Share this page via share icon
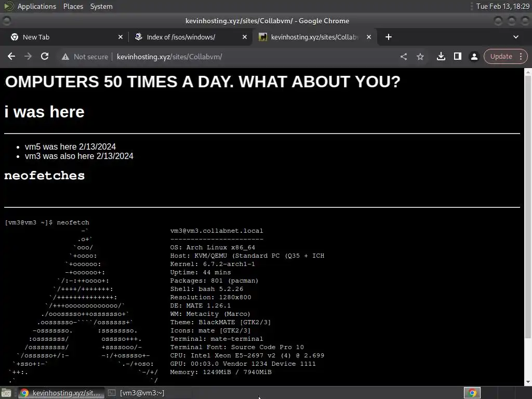This screenshot has width=532, height=399. (403, 57)
